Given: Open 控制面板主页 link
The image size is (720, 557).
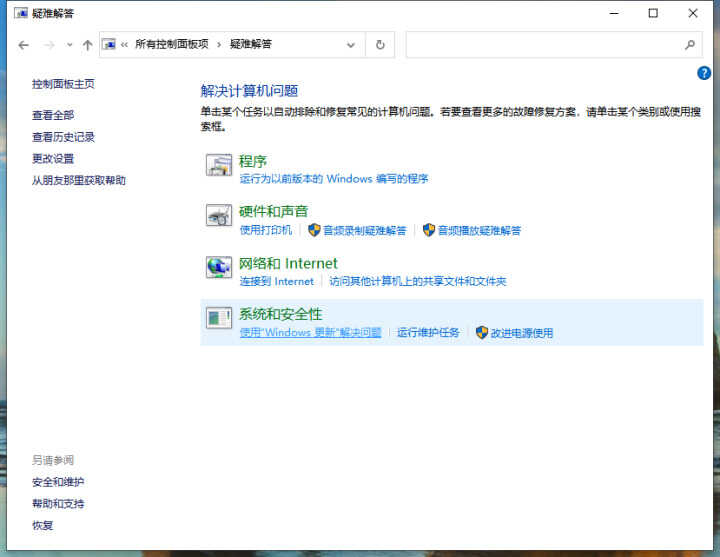Looking at the screenshot, I should pos(63,84).
